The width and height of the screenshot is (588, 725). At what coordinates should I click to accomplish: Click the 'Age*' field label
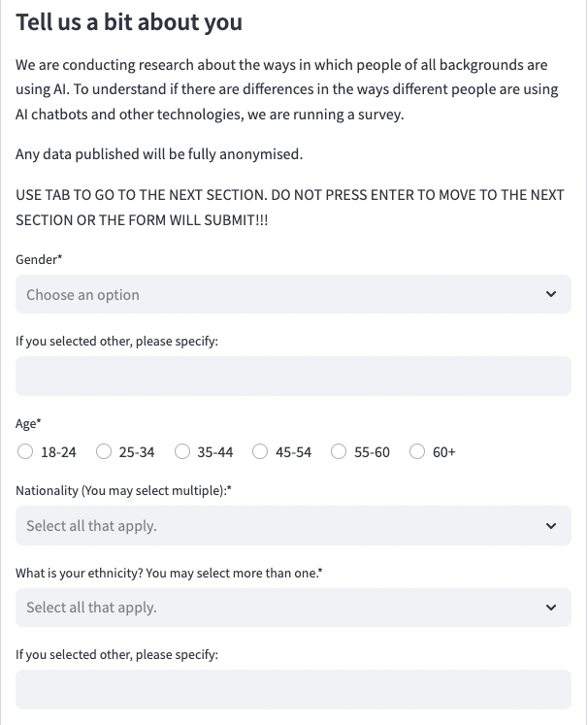point(29,423)
